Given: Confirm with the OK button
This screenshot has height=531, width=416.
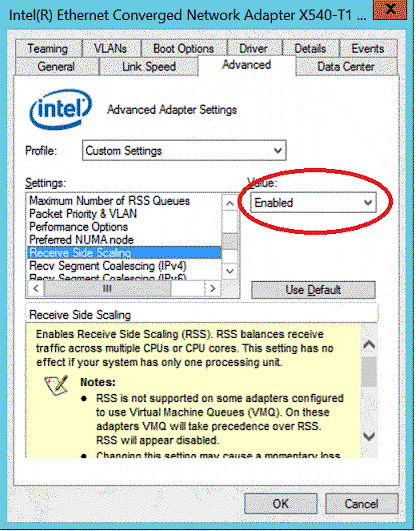Looking at the screenshot, I should tap(281, 504).
